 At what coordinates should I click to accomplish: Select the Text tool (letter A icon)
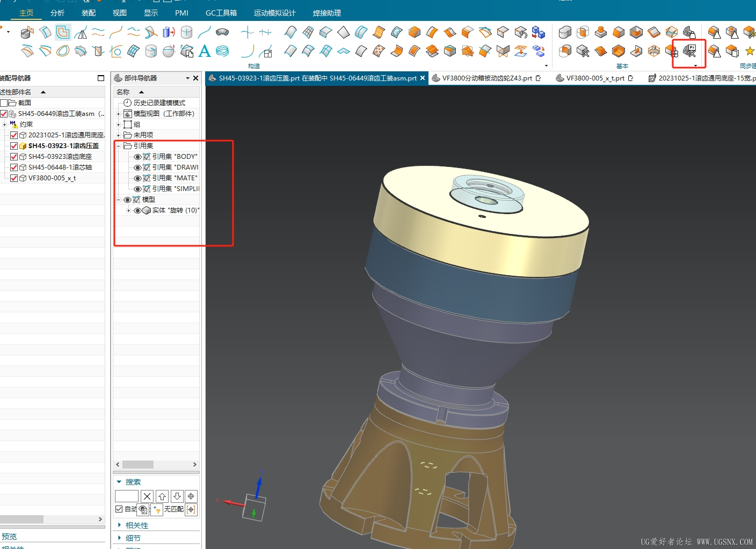204,51
